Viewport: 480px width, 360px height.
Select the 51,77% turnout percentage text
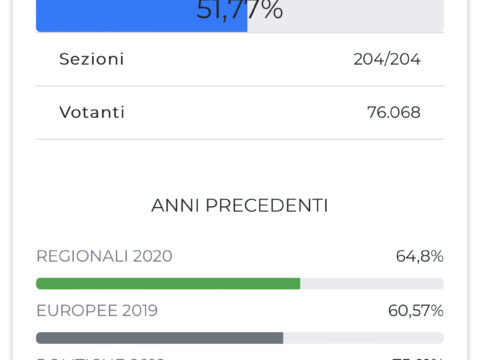point(240,10)
